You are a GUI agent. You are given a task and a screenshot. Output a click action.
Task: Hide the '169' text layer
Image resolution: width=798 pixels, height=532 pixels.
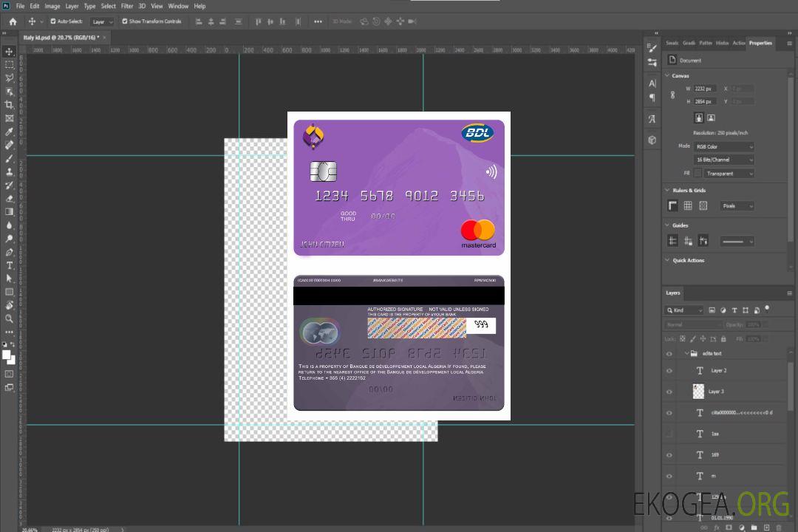point(669,455)
